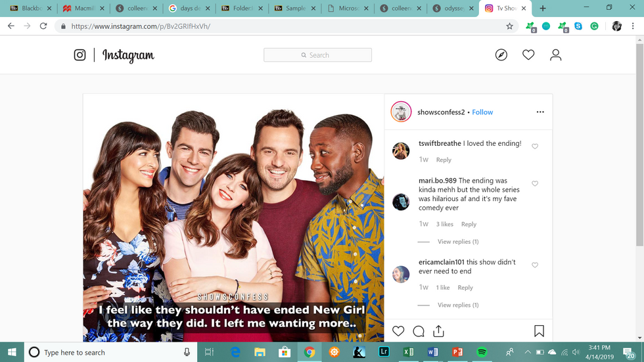The width and height of the screenshot is (644, 362).
Task: Click the Instagram camera logo icon
Action: pos(80,55)
